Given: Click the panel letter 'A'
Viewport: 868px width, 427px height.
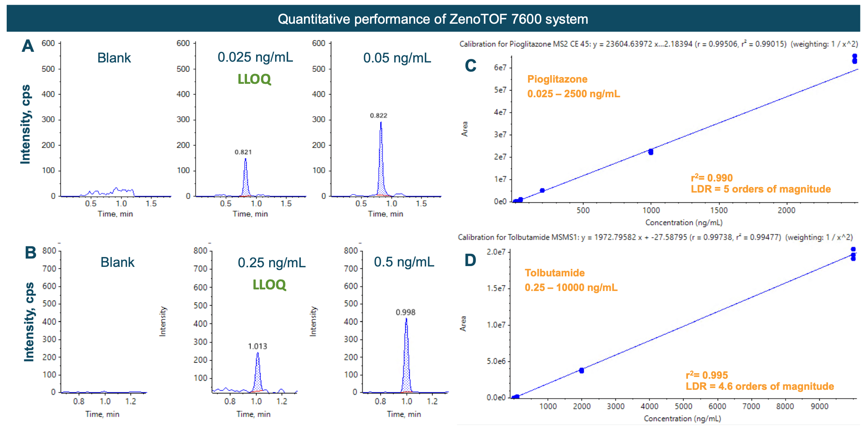Looking at the screenshot, I should (x=28, y=46).
